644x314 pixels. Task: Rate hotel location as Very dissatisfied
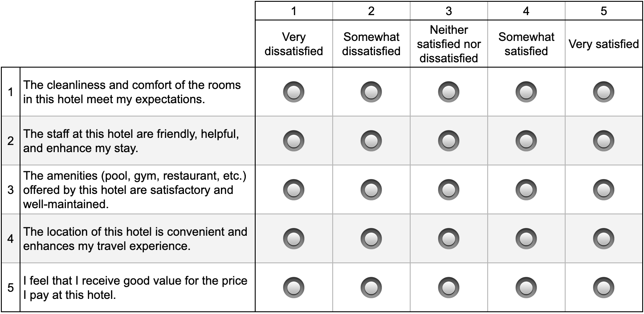[293, 239]
